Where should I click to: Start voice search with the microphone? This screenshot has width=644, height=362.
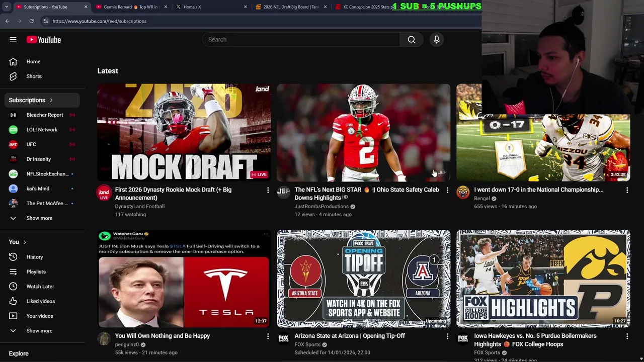tap(437, 40)
